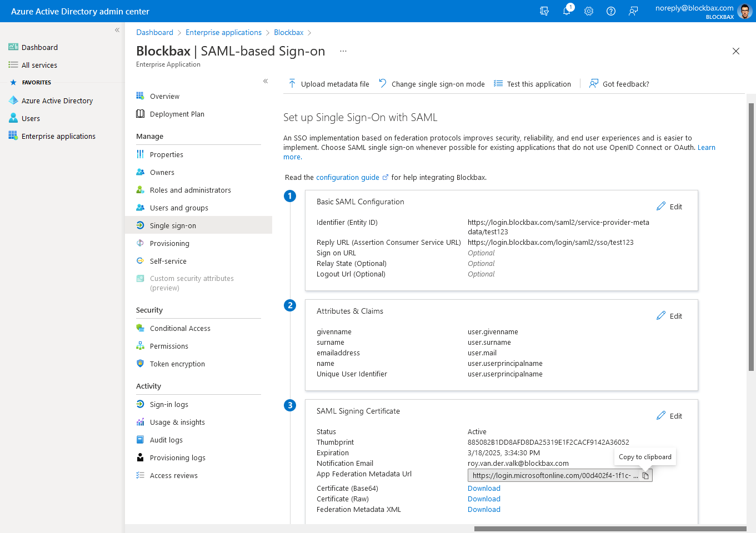The width and height of the screenshot is (756, 533).
Task: Open the ellipsis menu beside the page title
Action: point(343,51)
